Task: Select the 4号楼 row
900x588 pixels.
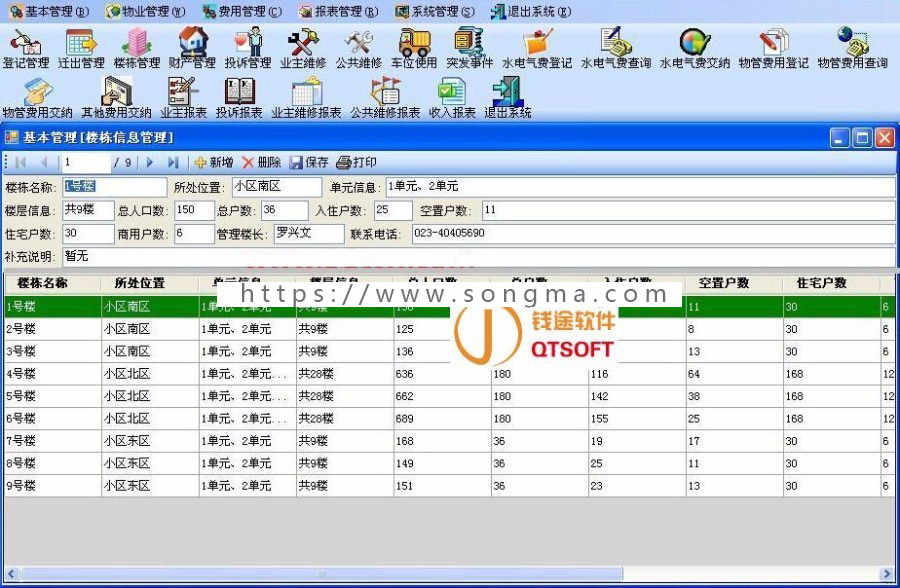Action: [x=449, y=374]
